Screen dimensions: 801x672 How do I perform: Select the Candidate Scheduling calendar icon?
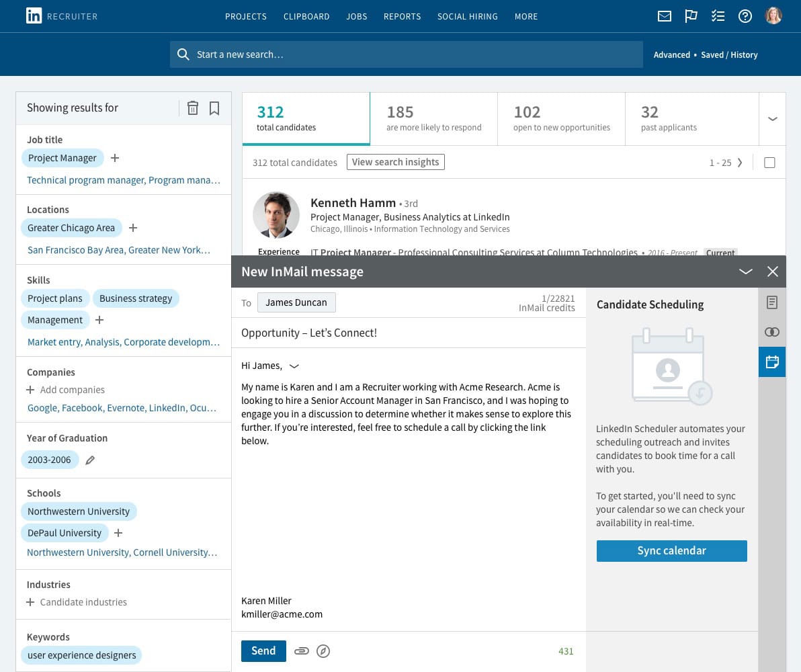pyautogui.click(x=771, y=362)
